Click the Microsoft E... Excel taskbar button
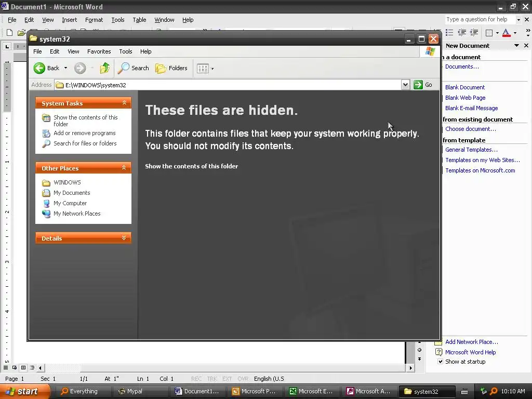The height and width of the screenshot is (399, 532). 313,392
